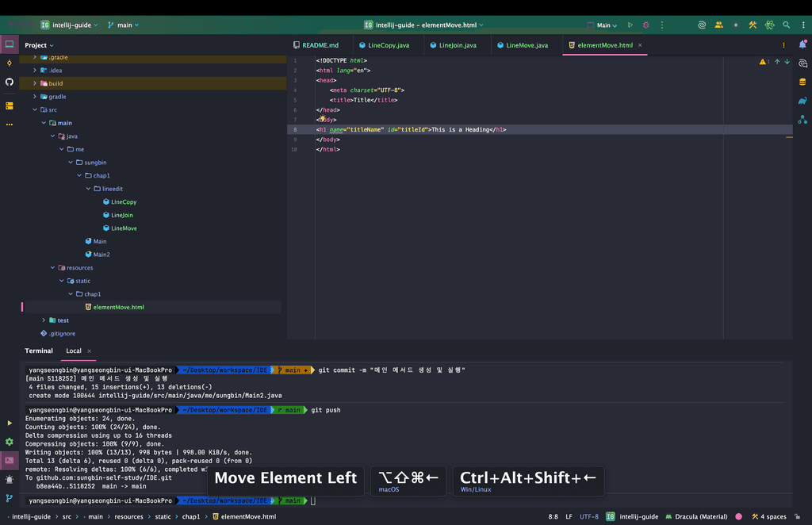This screenshot has width=812, height=525.
Task: Open Search Everywhere magnifier
Action: tap(786, 25)
